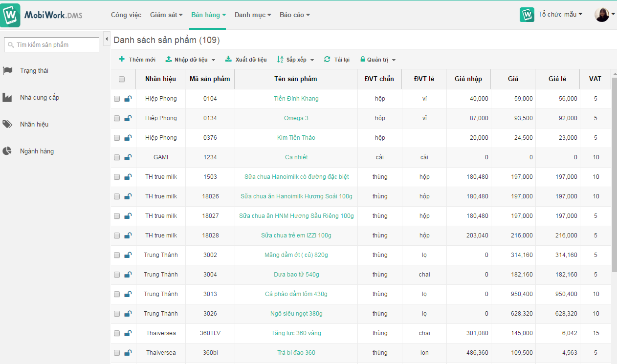
Task: Open product link Sữa chua ăn HNM Hương Sầu Riêng 100g
Action: click(x=296, y=216)
